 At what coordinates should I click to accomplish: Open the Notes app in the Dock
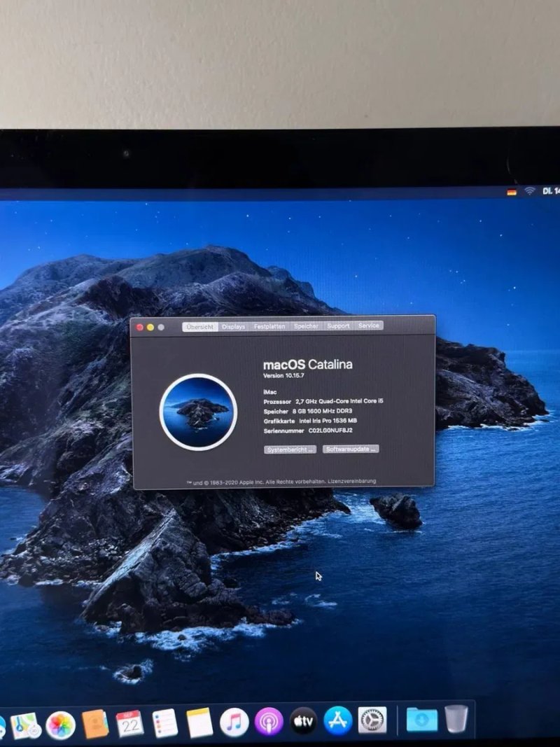[x=199, y=722]
